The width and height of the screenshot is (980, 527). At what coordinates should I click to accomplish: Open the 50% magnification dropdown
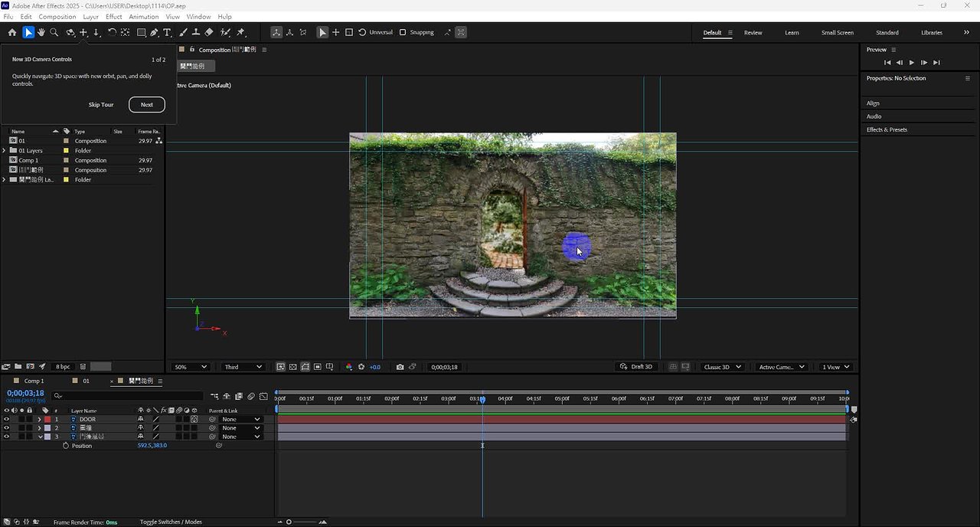pyautogui.click(x=190, y=367)
